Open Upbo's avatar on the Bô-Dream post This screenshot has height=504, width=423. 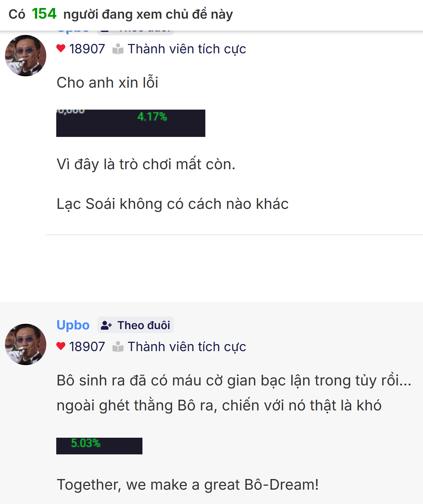pos(26,344)
